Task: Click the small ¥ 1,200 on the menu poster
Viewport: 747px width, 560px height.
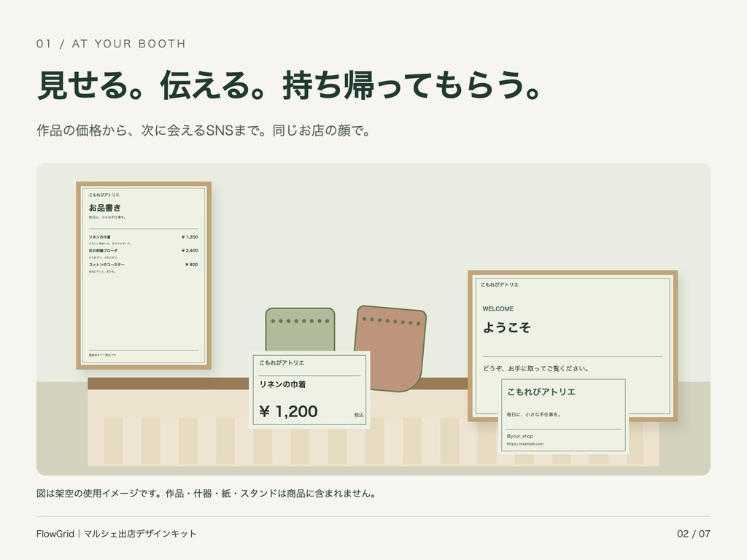Action: (x=190, y=237)
